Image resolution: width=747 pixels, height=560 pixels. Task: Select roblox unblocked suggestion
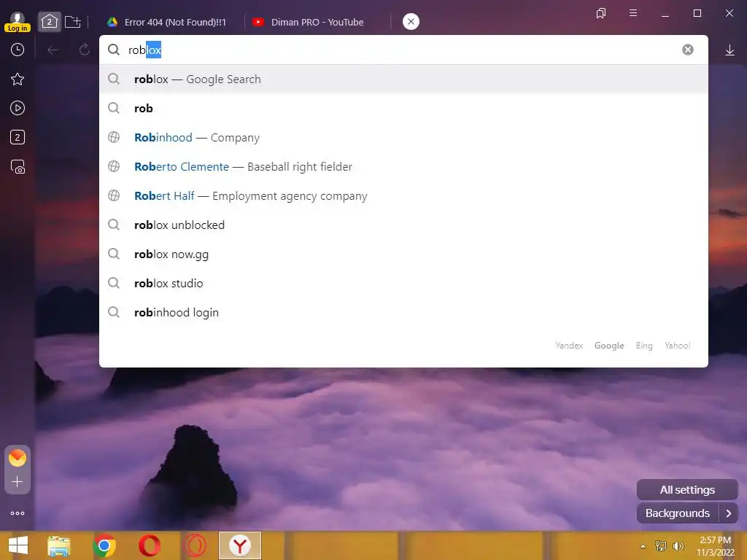[x=403, y=225]
